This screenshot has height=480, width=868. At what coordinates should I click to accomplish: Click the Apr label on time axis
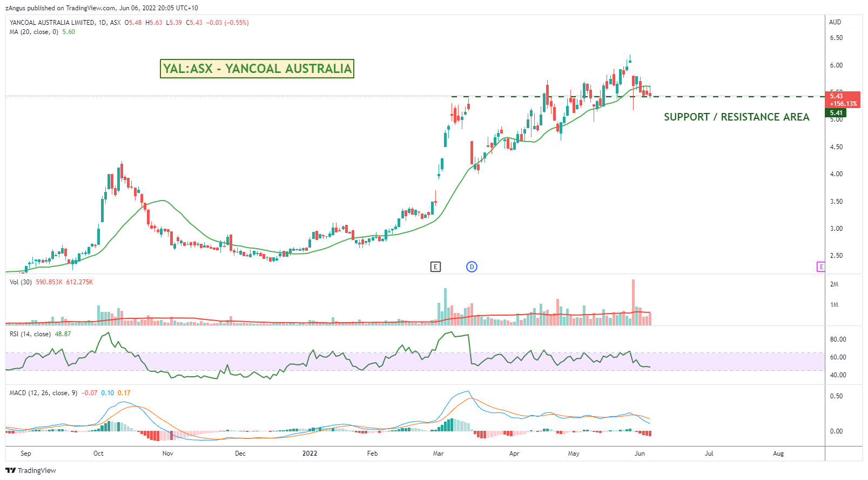[x=514, y=454]
